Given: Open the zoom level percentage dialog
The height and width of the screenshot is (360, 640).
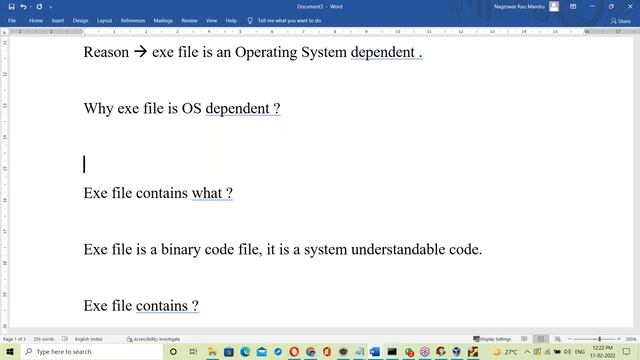Looking at the screenshot, I should 631,339.
